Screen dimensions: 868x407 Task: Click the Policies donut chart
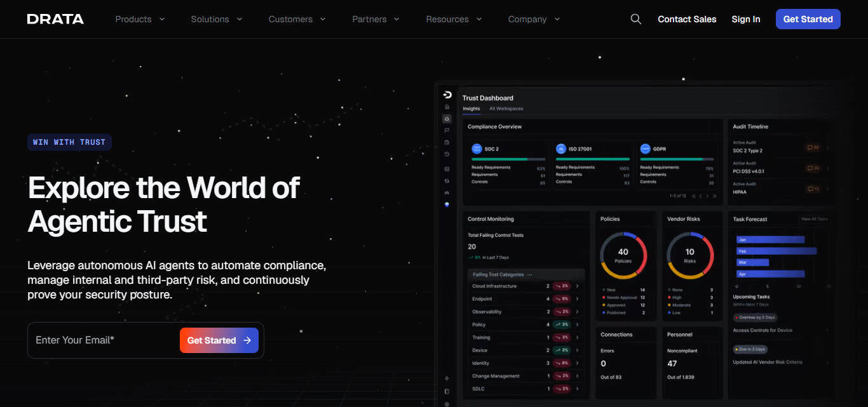point(623,255)
